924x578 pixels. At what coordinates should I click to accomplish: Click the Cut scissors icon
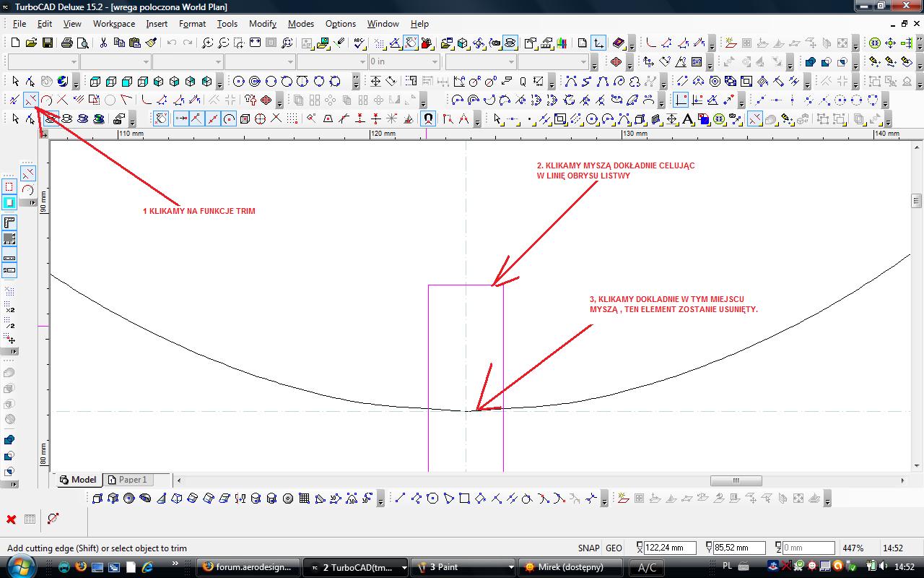point(103,43)
